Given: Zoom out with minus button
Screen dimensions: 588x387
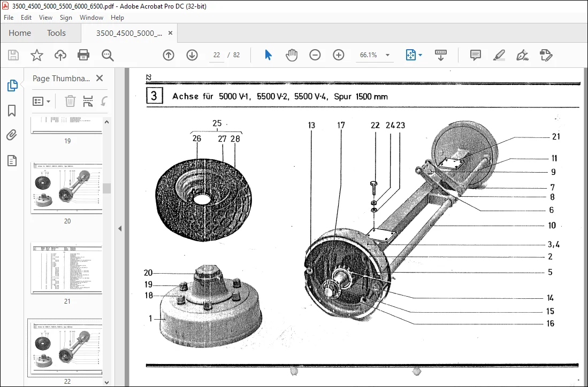Looking at the screenshot, I should [x=315, y=55].
